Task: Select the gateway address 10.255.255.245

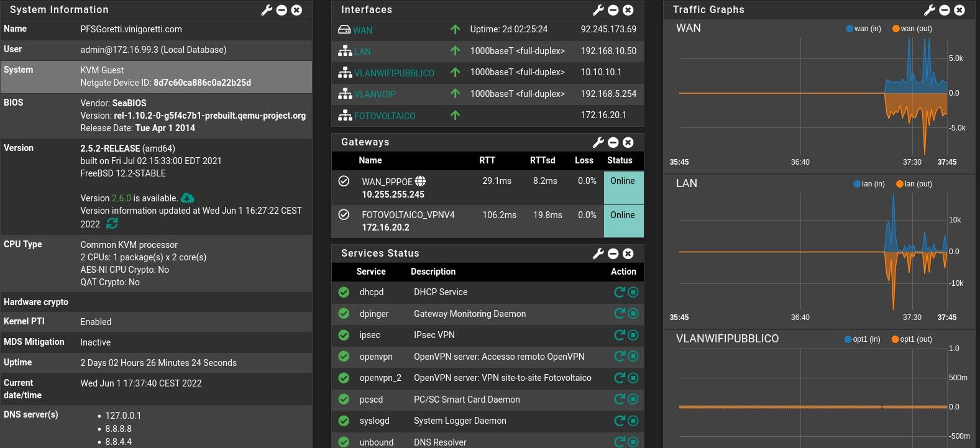Action: 393,194
